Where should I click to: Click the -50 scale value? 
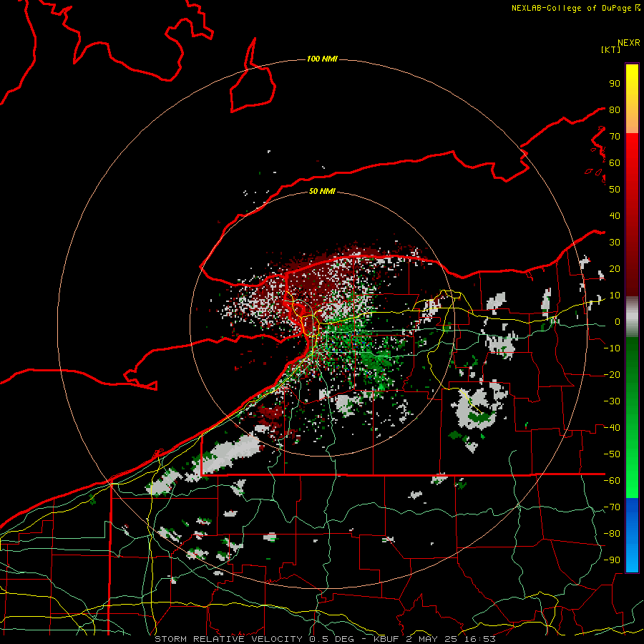[x=612, y=454]
